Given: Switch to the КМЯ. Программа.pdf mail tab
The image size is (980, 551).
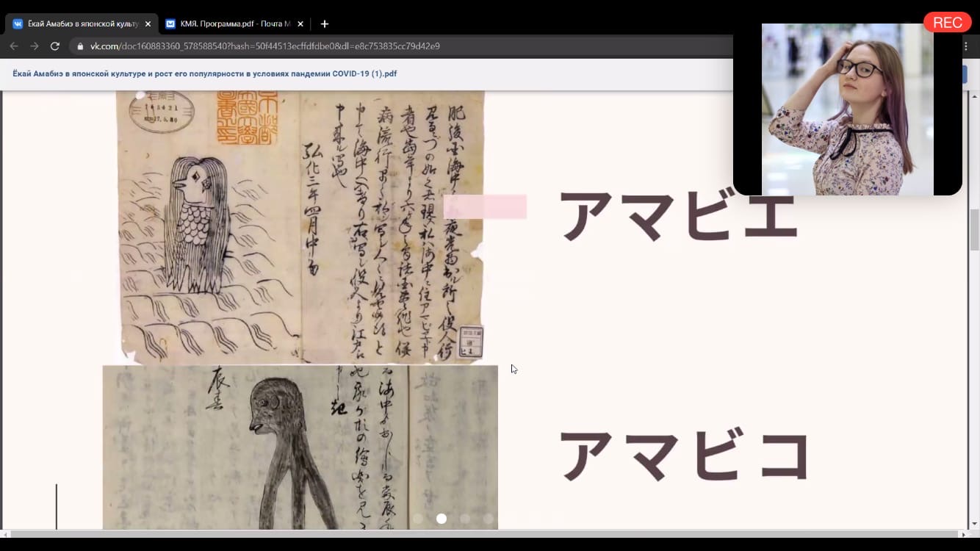Looking at the screenshot, I should 234,24.
